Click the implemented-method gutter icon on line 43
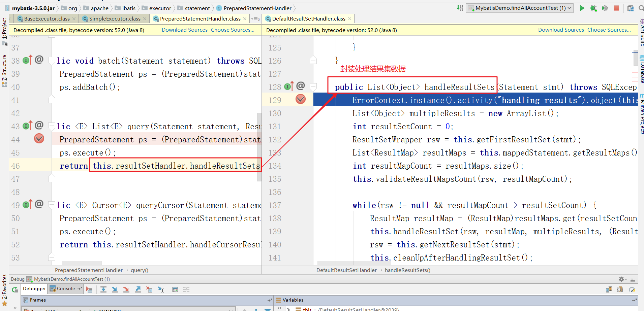This screenshot has height=311, width=644. [x=28, y=126]
